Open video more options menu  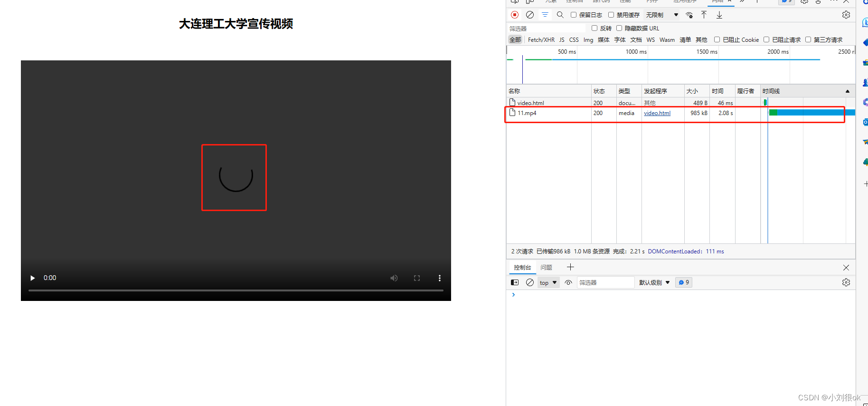point(440,278)
